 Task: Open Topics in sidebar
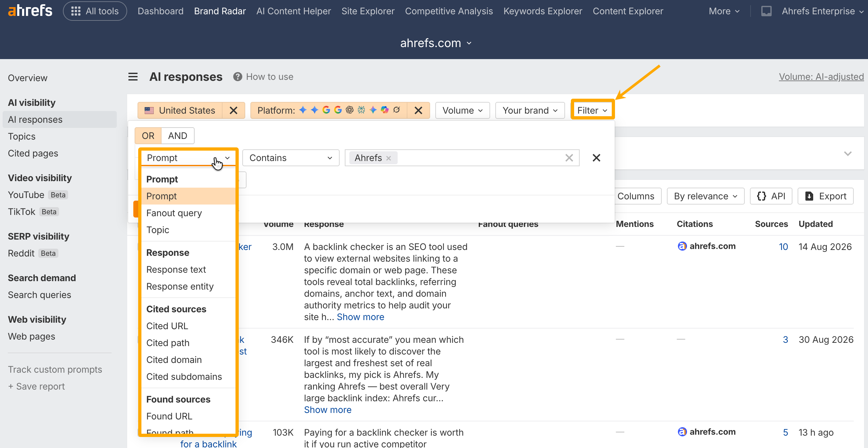21,136
